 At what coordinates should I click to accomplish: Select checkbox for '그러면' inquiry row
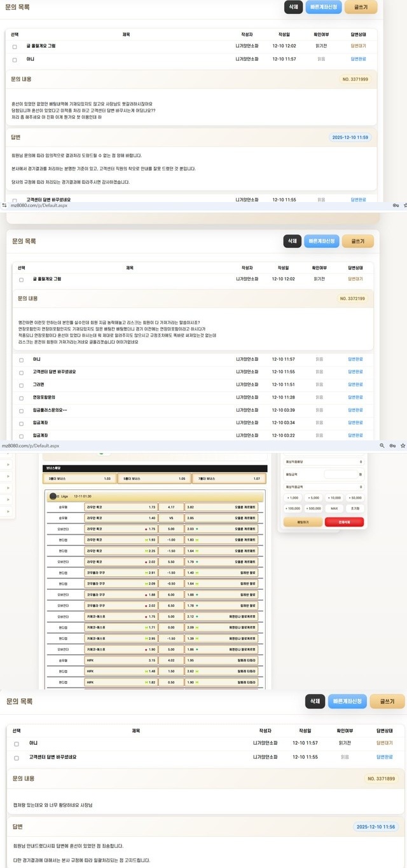(x=21, y=385)
